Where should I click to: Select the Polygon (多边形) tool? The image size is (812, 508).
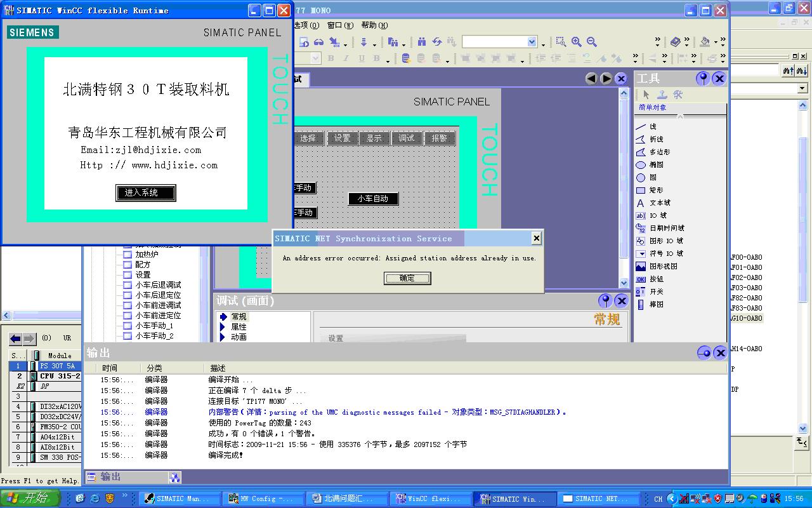(653, 152)
